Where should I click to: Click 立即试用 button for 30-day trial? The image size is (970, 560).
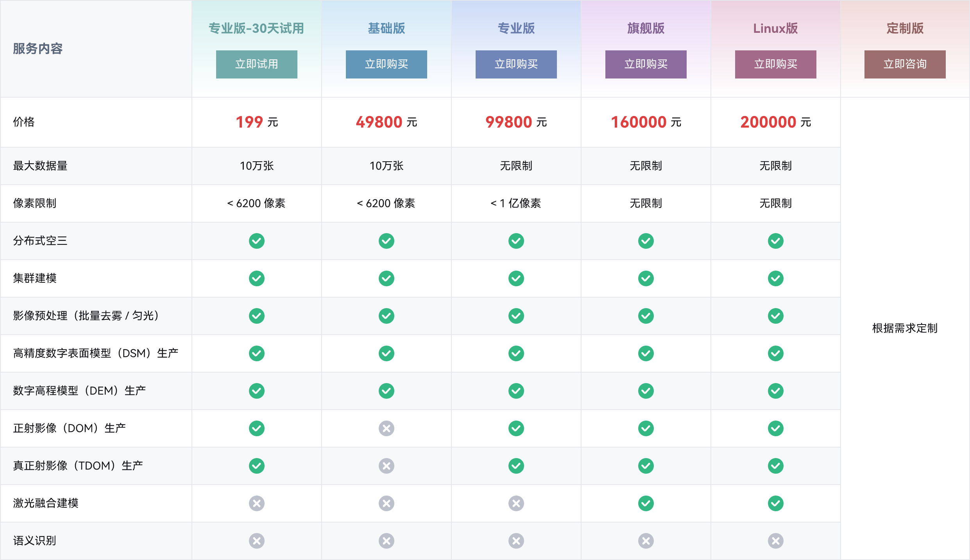click(256, 64)
